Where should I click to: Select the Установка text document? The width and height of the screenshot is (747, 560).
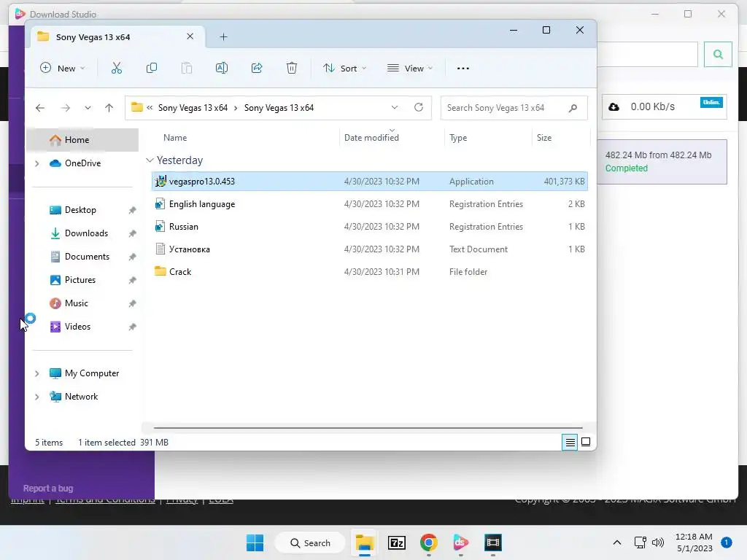click(369, 249)
